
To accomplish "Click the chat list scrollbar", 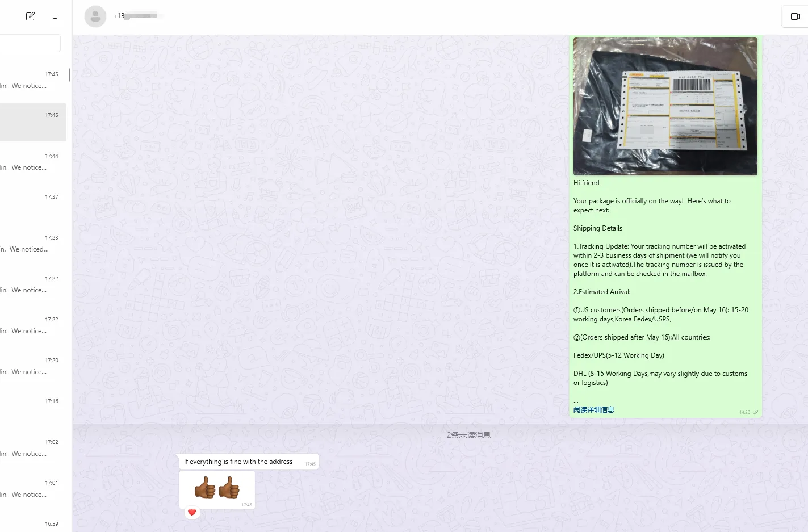I will pos(69,74).
